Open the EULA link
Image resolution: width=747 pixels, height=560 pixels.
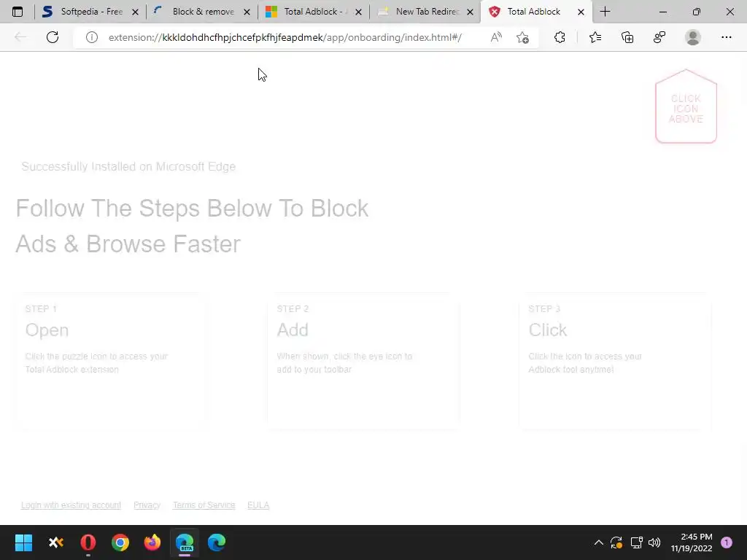[x=258, y=505]
